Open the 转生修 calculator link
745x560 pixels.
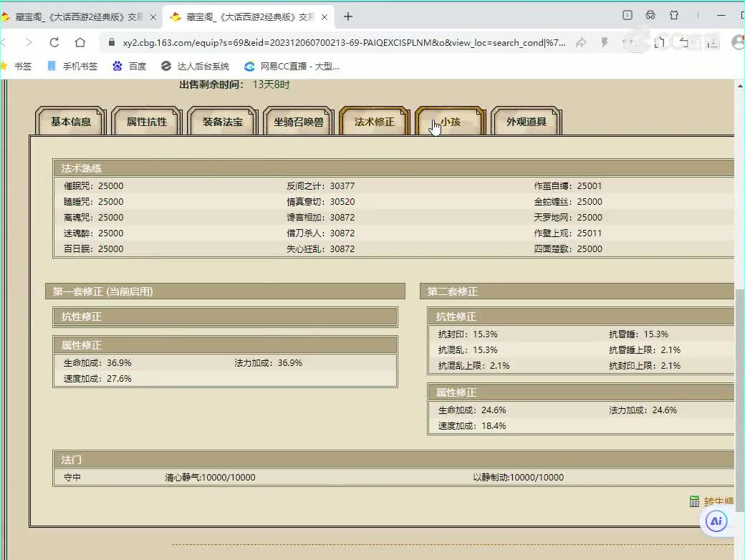click(712, 501)
